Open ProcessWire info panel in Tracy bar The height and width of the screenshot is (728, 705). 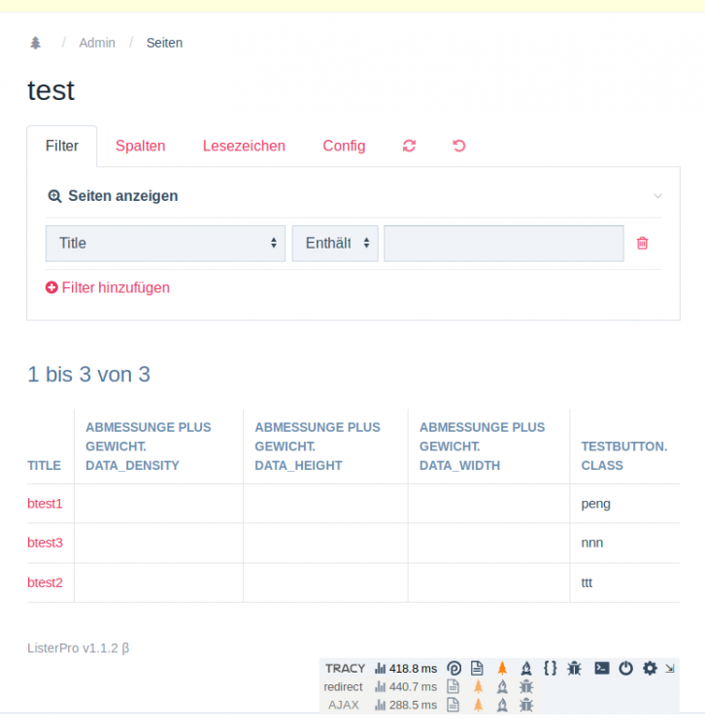click(x=453, y=668)
